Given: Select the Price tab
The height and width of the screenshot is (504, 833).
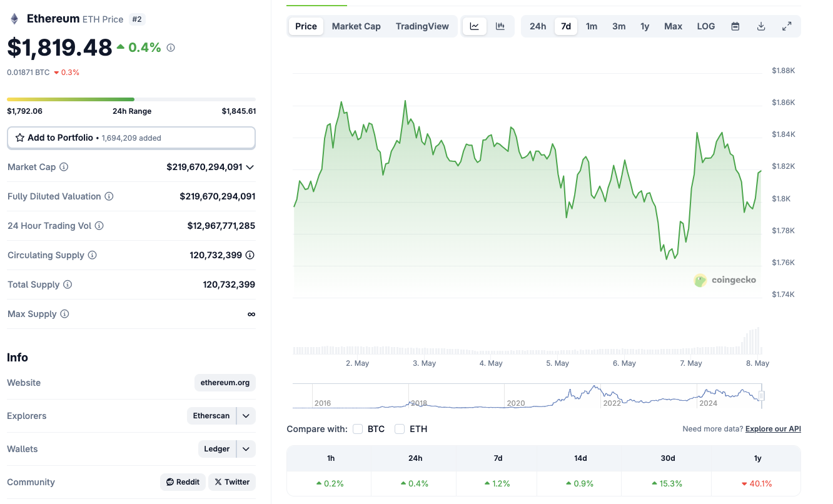Looking at the screenshot, I should coord(306,26).
